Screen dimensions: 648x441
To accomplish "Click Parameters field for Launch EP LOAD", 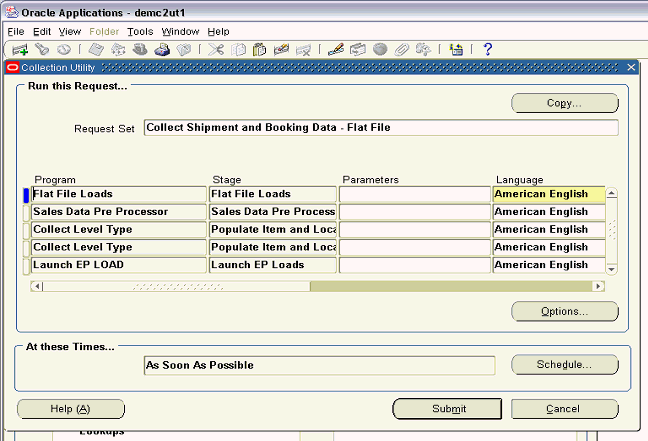I will tap(415, 265).
